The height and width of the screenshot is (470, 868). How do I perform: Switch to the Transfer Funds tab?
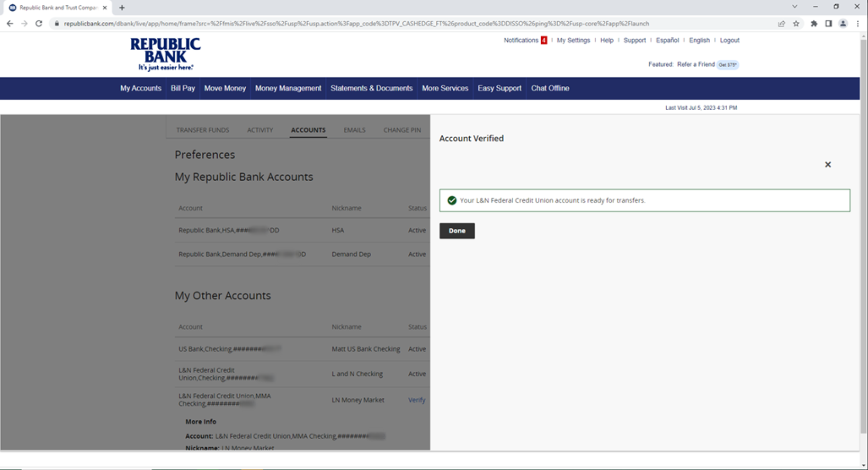(x=203, y=130)
